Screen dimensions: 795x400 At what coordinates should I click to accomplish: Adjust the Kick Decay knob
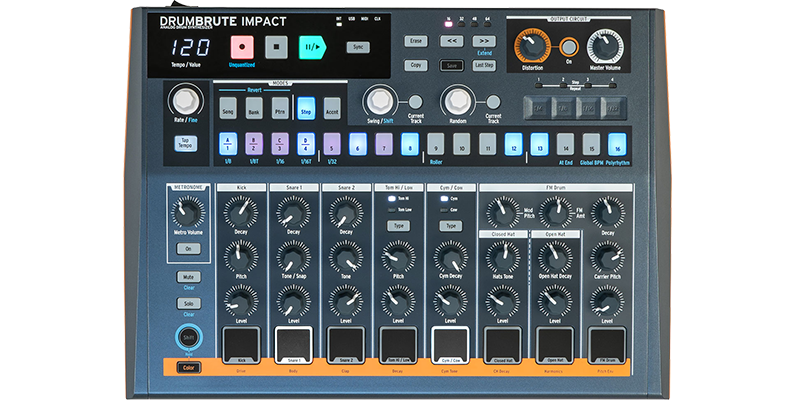coord(241,212)
